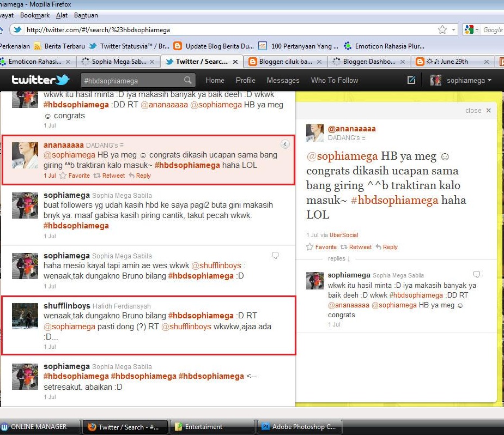This screenshot has height=435, width=504.
Task: Close the Twitter / Search tab
Action: tap(235, 62)
